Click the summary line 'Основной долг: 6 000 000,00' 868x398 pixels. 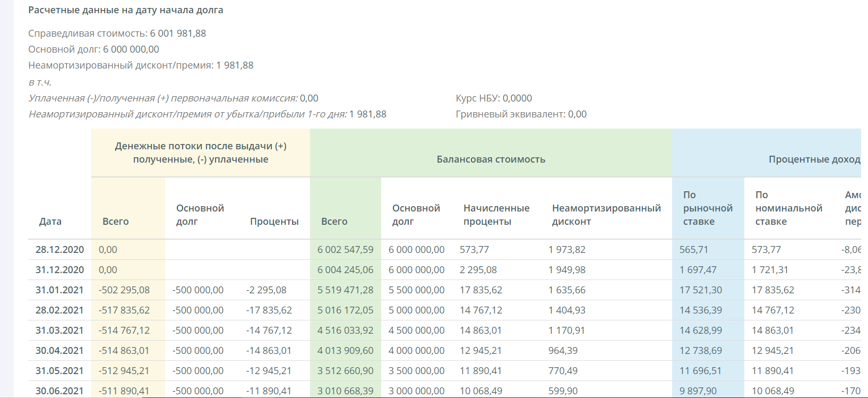pyautogui.click(x=93, y=49)
